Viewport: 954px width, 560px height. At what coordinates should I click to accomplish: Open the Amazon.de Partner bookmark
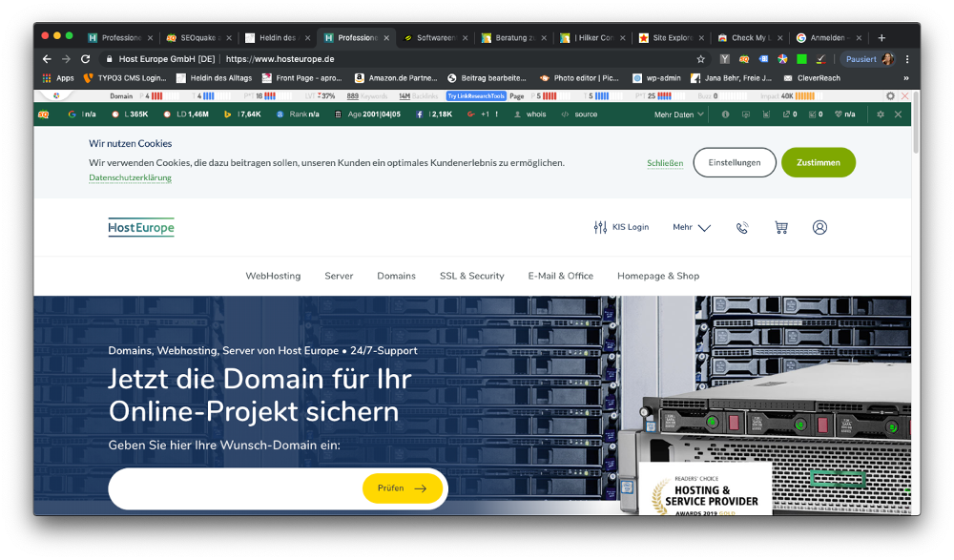point(396,78)
